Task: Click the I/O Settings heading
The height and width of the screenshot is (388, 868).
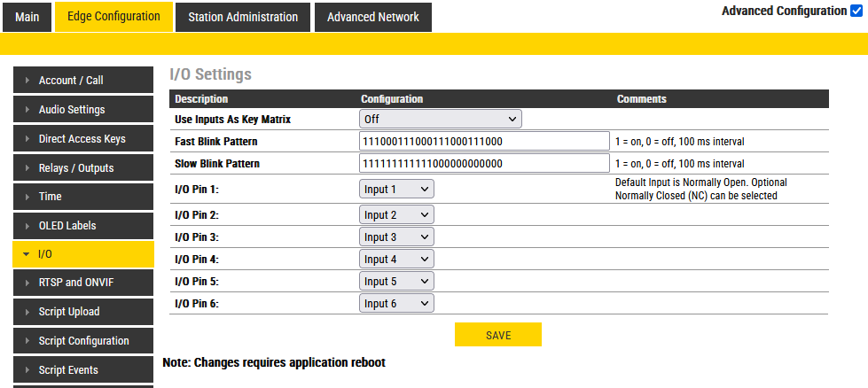Action: [211, 74]
